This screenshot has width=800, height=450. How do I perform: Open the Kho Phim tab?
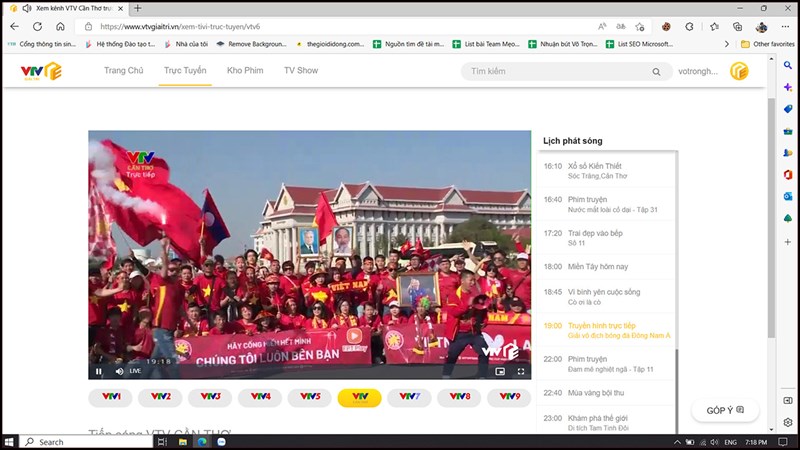245,71
